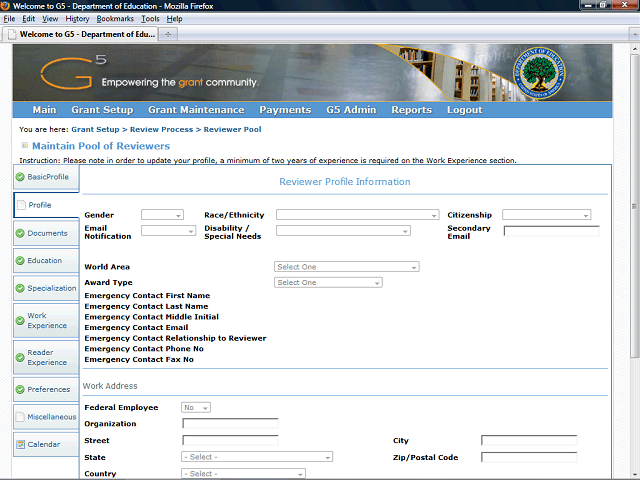This screenshot has width=640, height=480.
Task: Click green checkmark icon on Documents tab
Action: click(20, 233)
